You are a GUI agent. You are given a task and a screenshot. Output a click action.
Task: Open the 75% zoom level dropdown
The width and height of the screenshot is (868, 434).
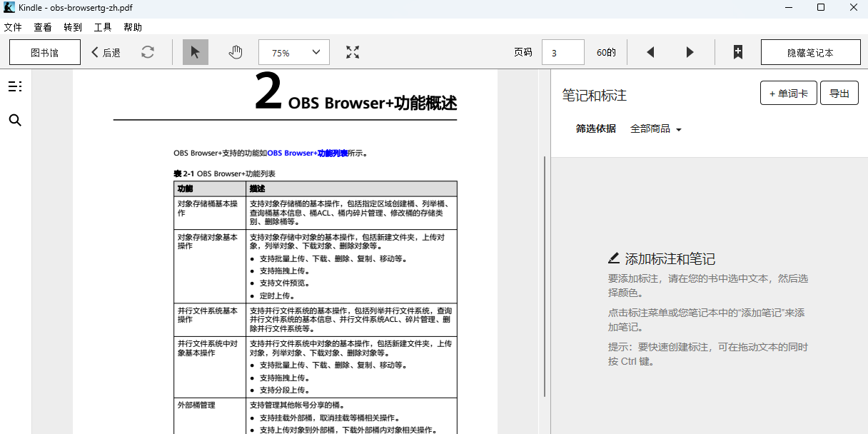pos(293,51)
